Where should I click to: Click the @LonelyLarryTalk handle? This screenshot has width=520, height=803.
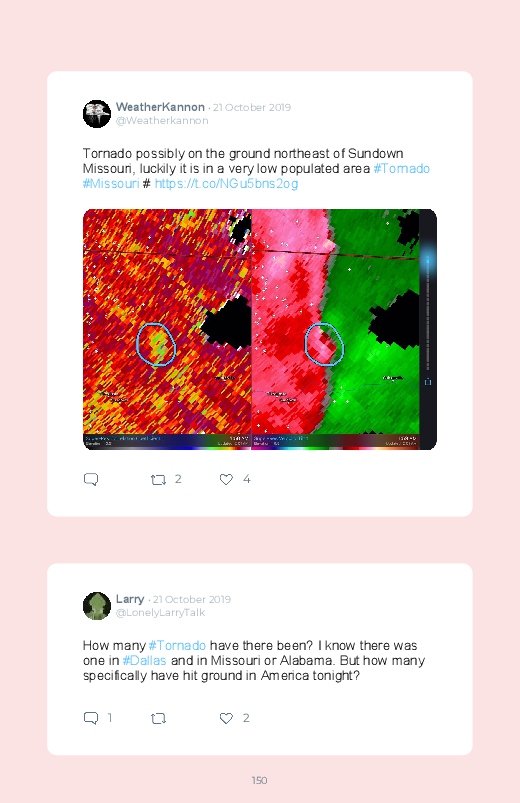click(160, 612)
